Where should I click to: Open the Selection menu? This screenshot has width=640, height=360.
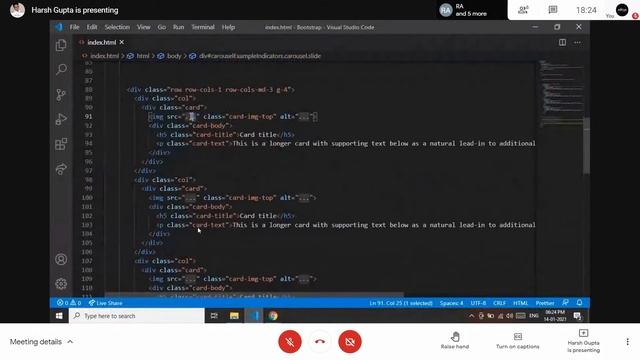pos(117,27)
